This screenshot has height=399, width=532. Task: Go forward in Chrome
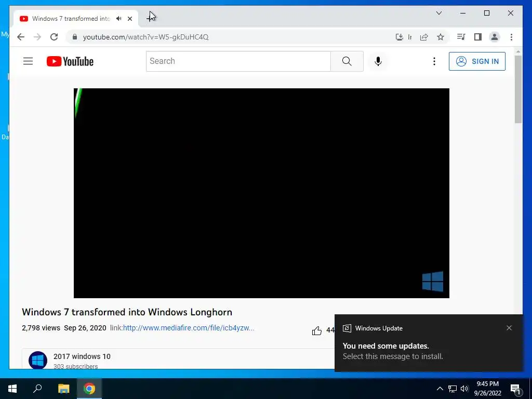coord(37,37)
